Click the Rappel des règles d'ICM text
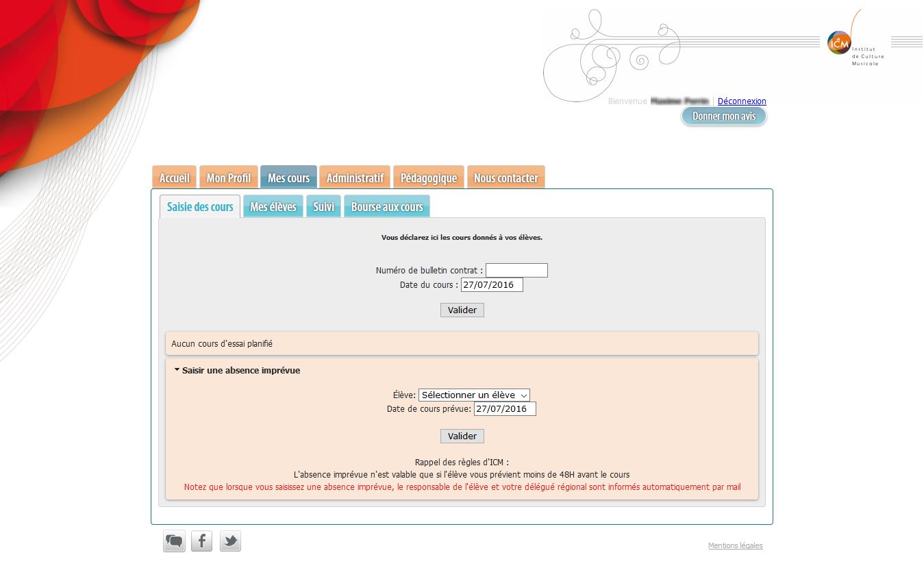The image size is (924, 566). click(462, 463)
